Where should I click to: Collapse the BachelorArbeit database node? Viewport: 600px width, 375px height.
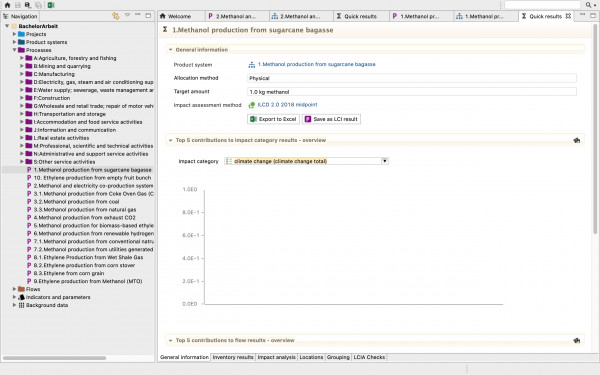(7, 26)
